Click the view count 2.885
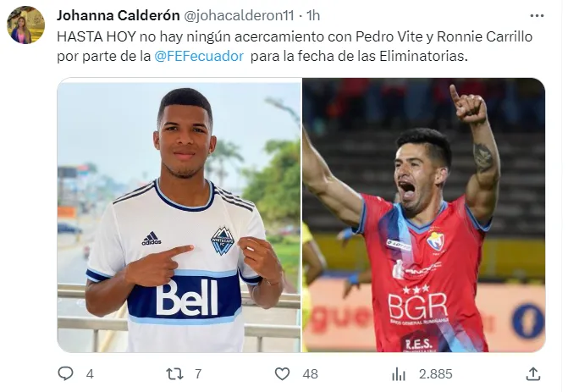Viewport: 579px width, 392px height. (436, 374)
